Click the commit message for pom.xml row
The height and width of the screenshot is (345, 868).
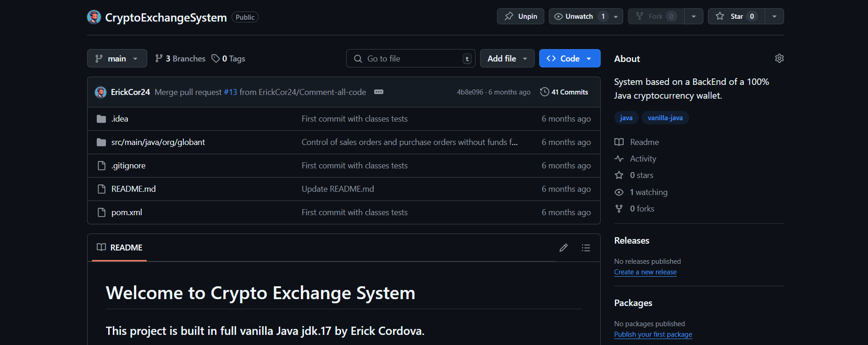(354, 212)
